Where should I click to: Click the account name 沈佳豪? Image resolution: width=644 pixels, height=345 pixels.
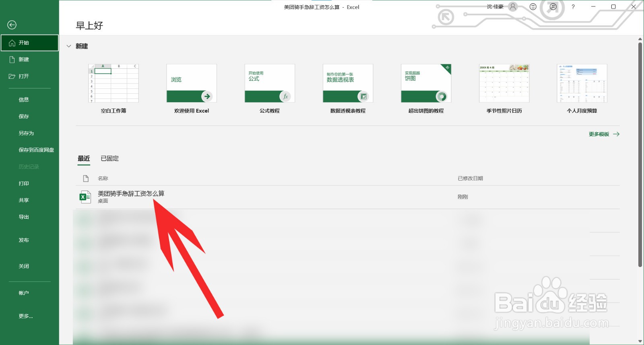[495, 7]
